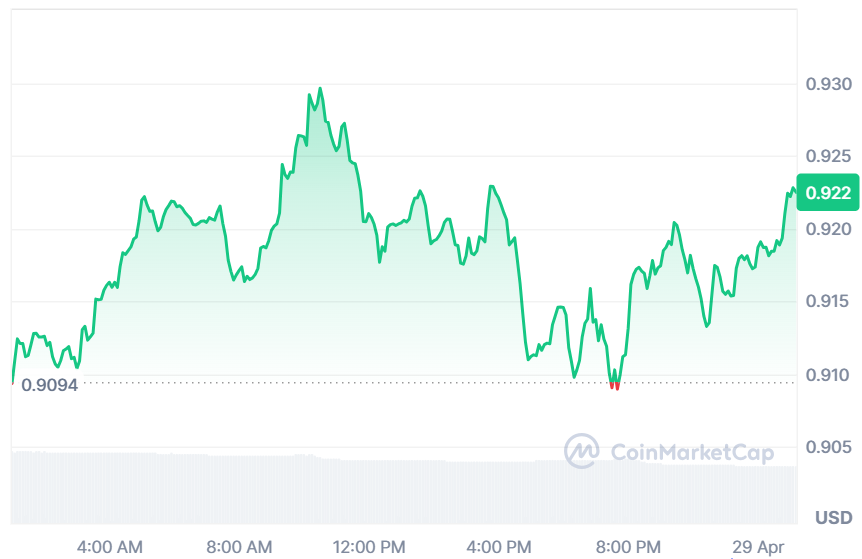Click the 0.915 price axis label

(x=828, y=301)
